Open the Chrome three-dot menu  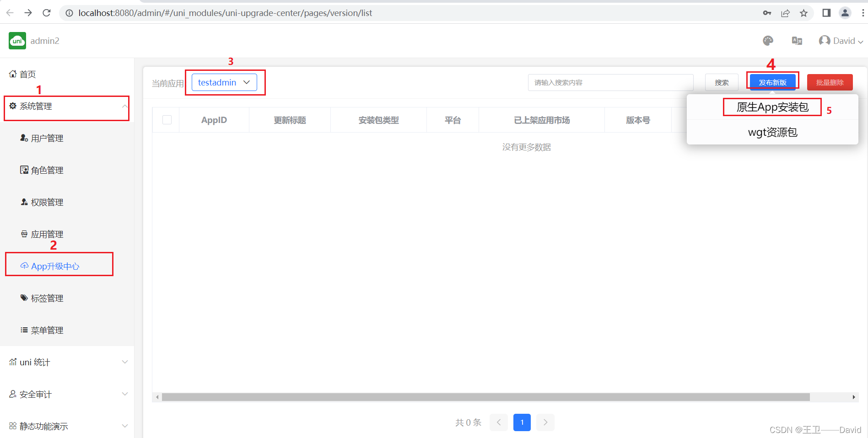tap(863, 13)
